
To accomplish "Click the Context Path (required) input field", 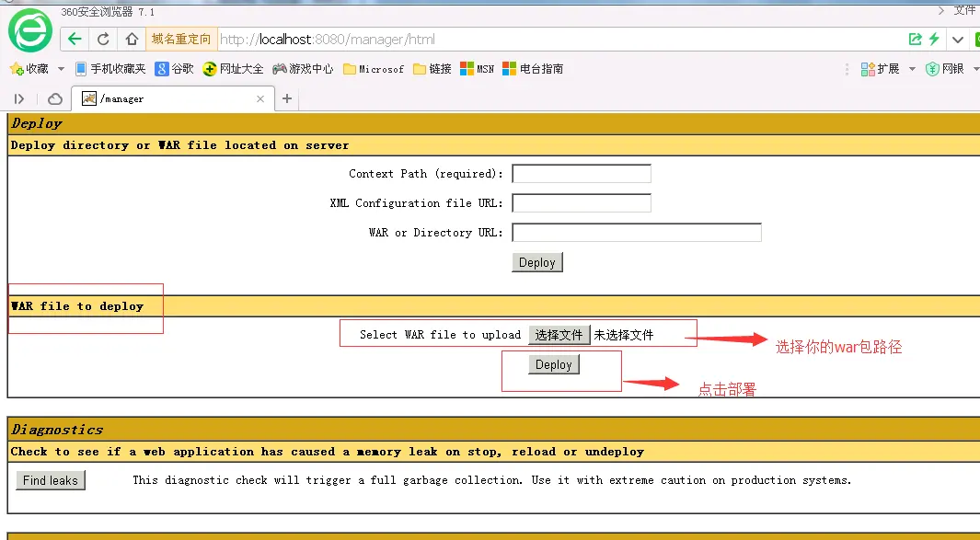I will [x=582, y=174].
